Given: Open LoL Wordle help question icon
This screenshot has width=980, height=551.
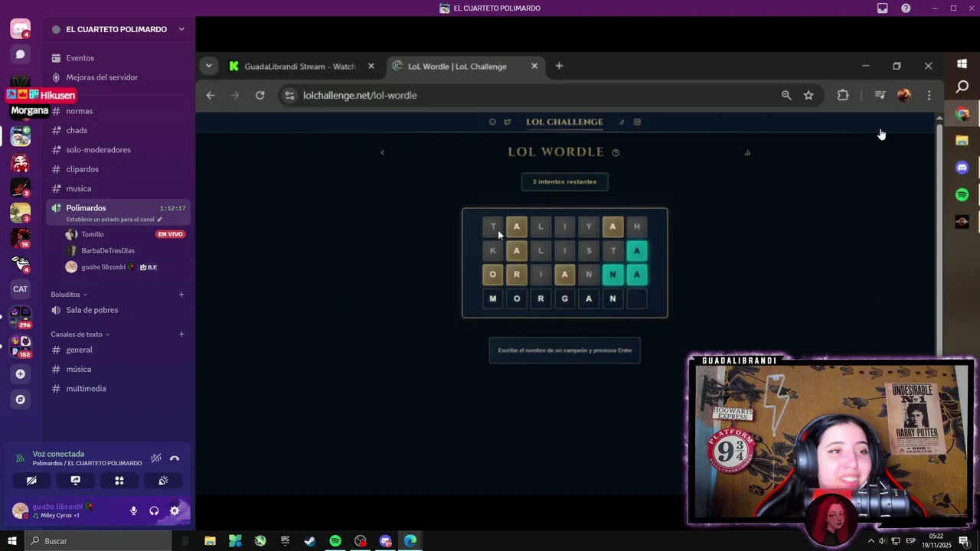Looking at the screenshot, I should pyautogui.click(x=616, y=152).
